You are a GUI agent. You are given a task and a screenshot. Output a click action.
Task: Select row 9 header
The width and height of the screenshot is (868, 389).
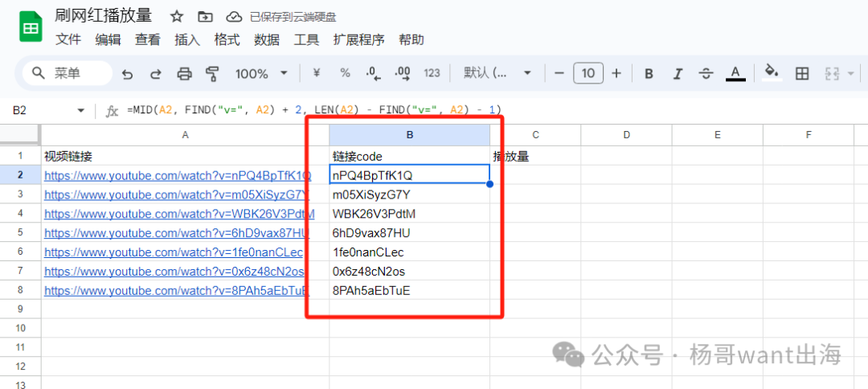pyautogui.click(x=20, y=309)
